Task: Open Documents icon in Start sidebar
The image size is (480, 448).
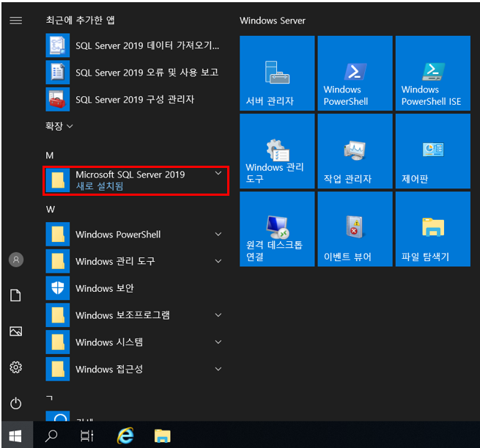Action: coord(16,295)
